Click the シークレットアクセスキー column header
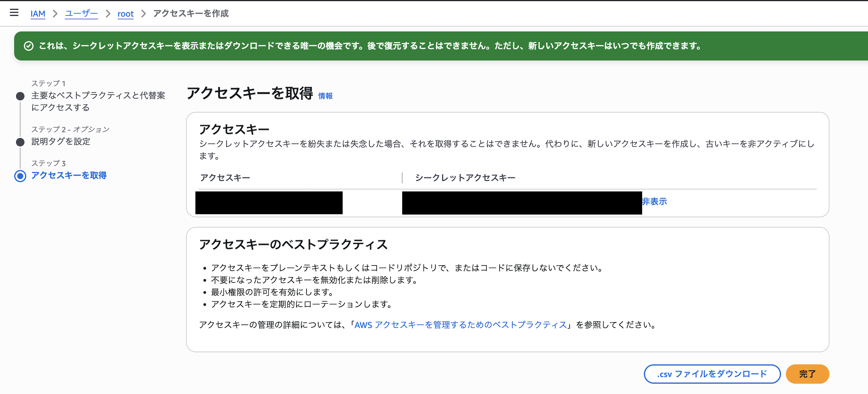 pyautogui.click(x=465, y=178)
